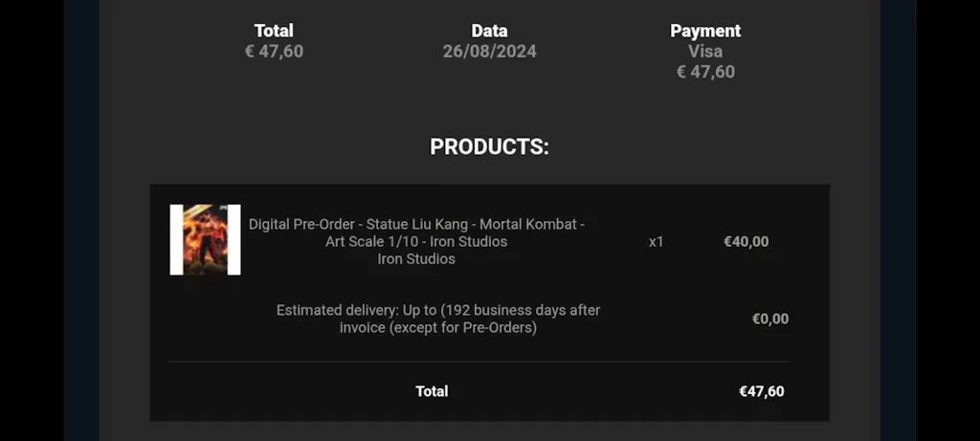This screenshot has width=980, height=441.
Task: Click the Data column heading
Action: [x=489, y=31]
